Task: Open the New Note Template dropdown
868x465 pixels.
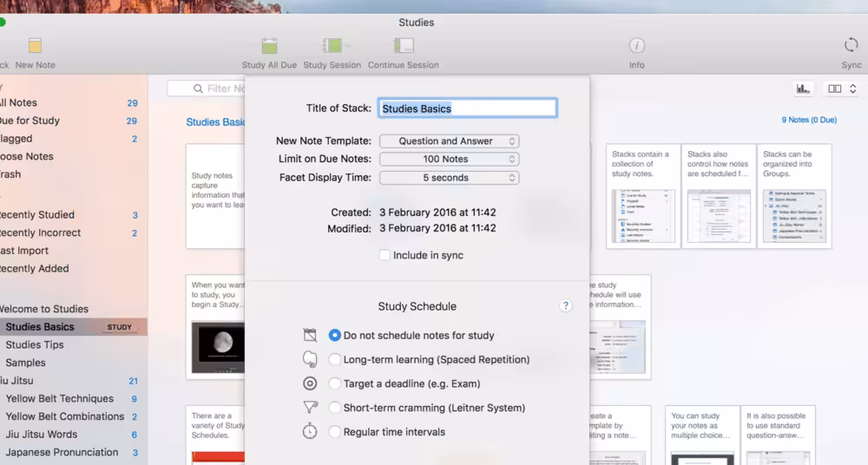Action: coord(449,141)
